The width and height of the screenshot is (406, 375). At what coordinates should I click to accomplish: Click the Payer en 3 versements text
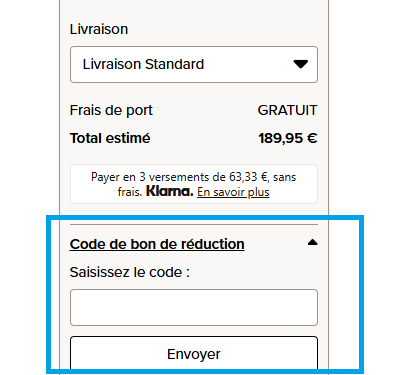pyautogui.click(x=145, y=177)
